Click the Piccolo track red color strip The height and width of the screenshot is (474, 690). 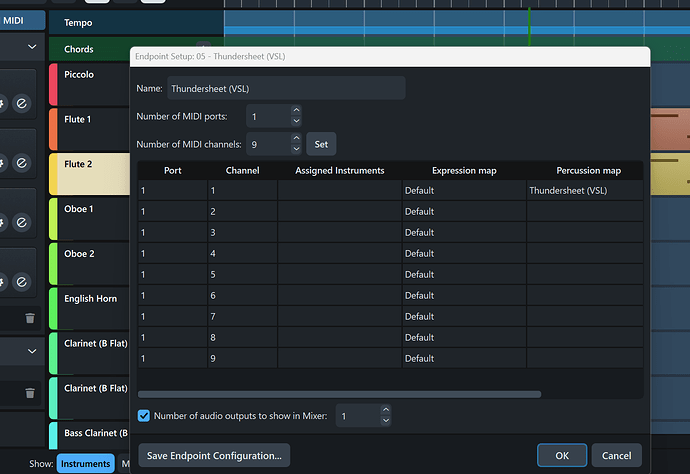pyautogui.click(x=53, y=85)
